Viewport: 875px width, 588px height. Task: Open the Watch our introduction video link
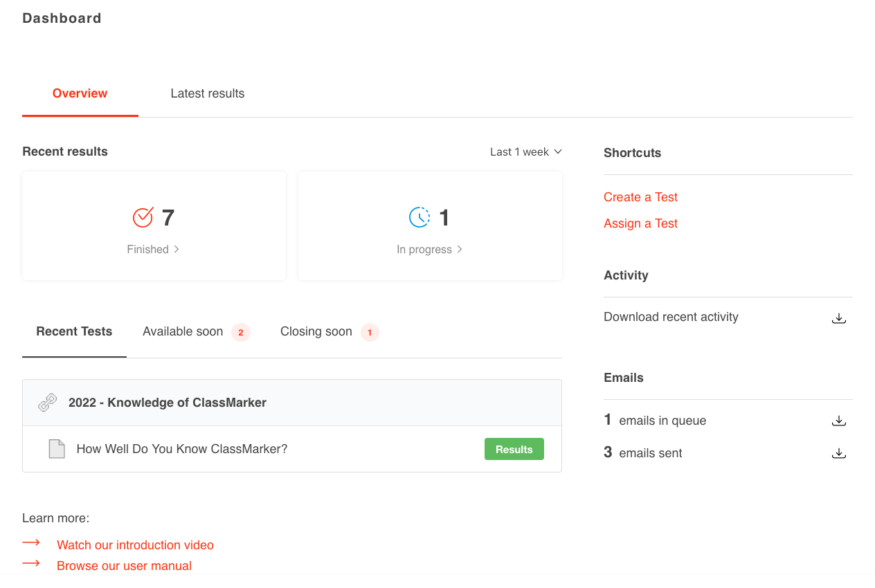click(134, 544)
